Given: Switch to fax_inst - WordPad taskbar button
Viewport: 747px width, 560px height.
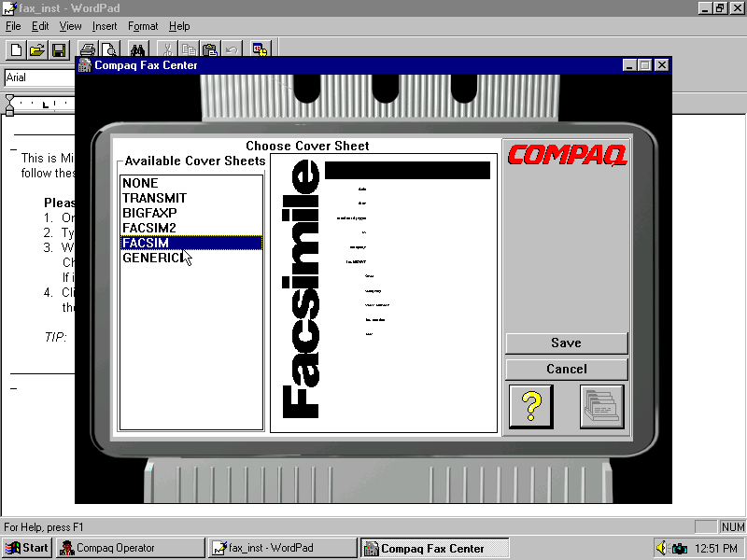Looking at the screenshot, I should [x=283, y=548].
